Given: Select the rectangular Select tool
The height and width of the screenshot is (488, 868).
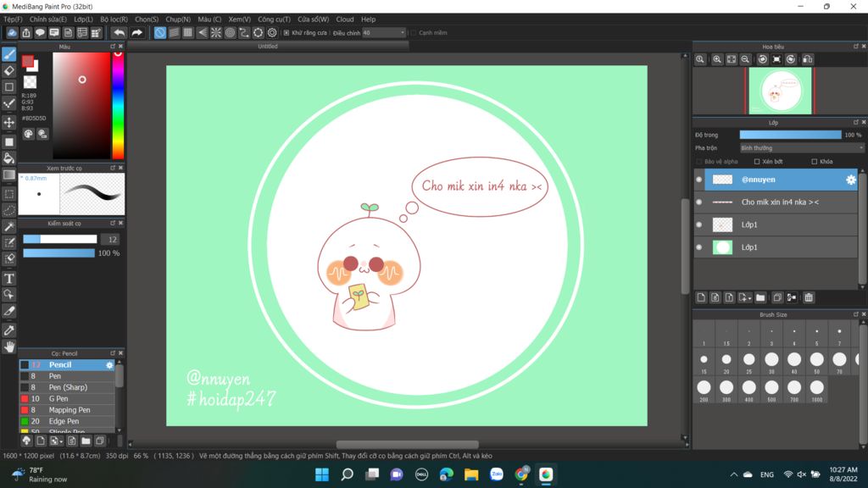Looking at the screenshot, I should (8, 194).
